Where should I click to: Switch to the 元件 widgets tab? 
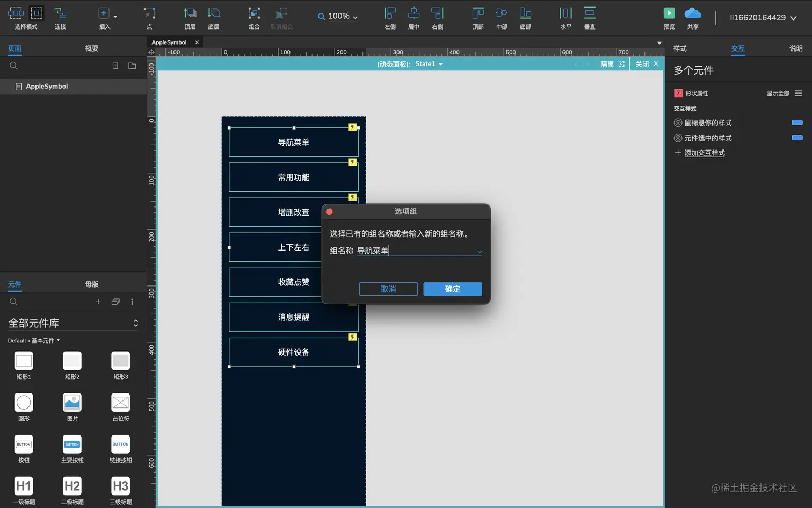(15, 284)
